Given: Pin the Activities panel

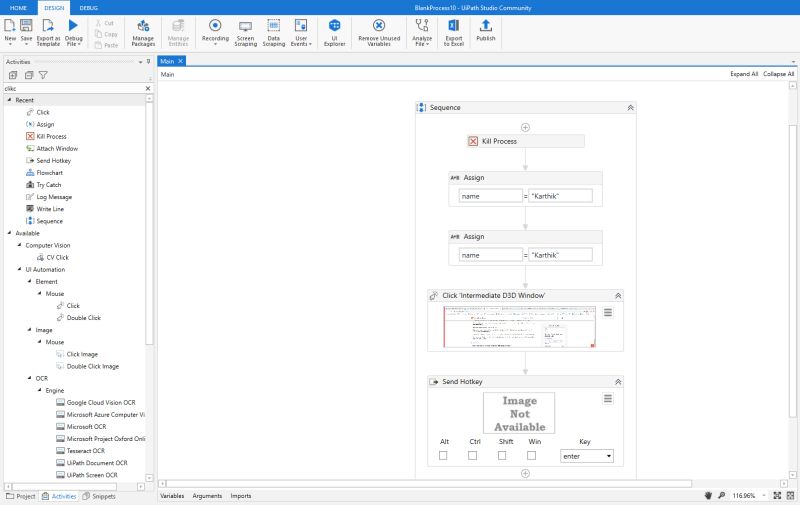Looking at the screenshot, I should [x=148, y=61].
